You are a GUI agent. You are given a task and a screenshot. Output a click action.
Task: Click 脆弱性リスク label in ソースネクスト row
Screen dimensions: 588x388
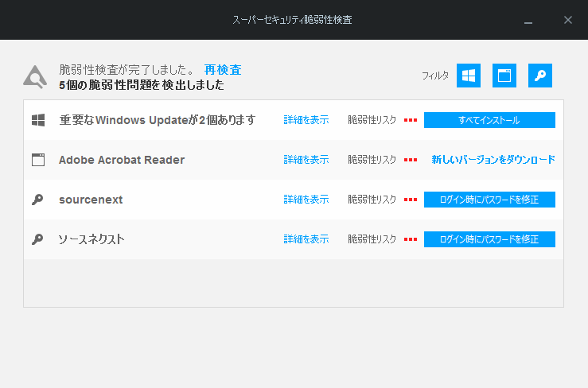(x=372, y=239)
